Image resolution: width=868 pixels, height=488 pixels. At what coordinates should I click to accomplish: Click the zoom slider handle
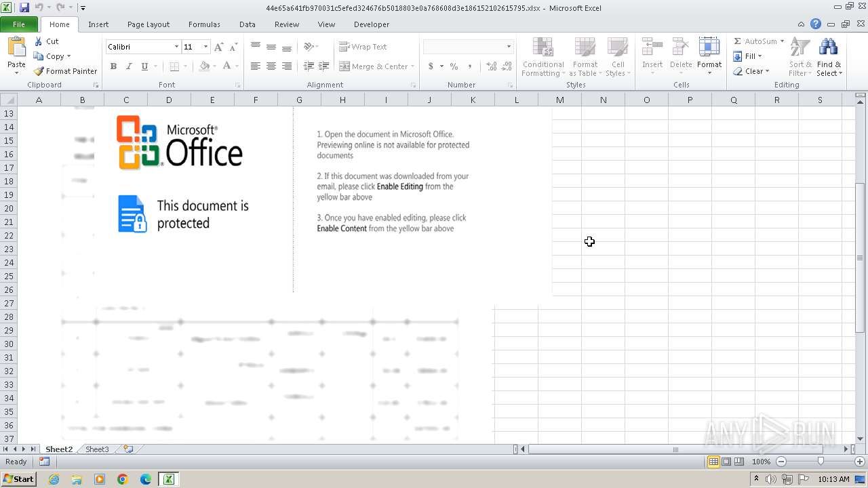click(821, 462)
